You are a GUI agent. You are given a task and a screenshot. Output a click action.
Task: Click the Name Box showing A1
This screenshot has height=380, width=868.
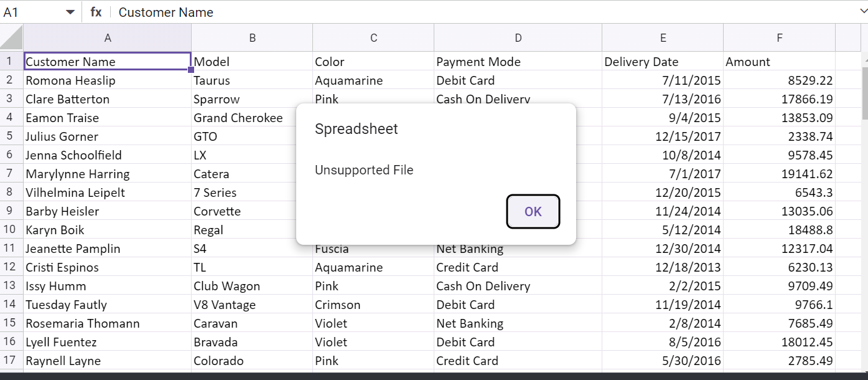(x=31, y=12)
